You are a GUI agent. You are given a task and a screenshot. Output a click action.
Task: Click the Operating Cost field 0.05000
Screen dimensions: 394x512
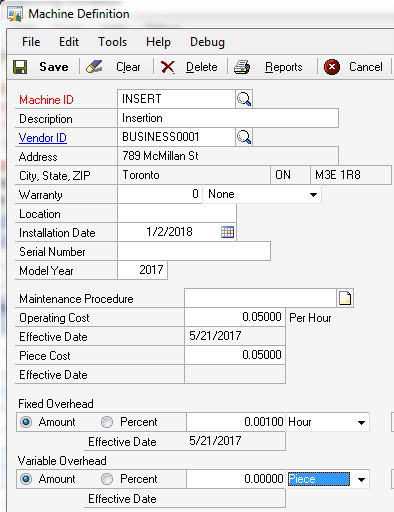click(235, 317)
